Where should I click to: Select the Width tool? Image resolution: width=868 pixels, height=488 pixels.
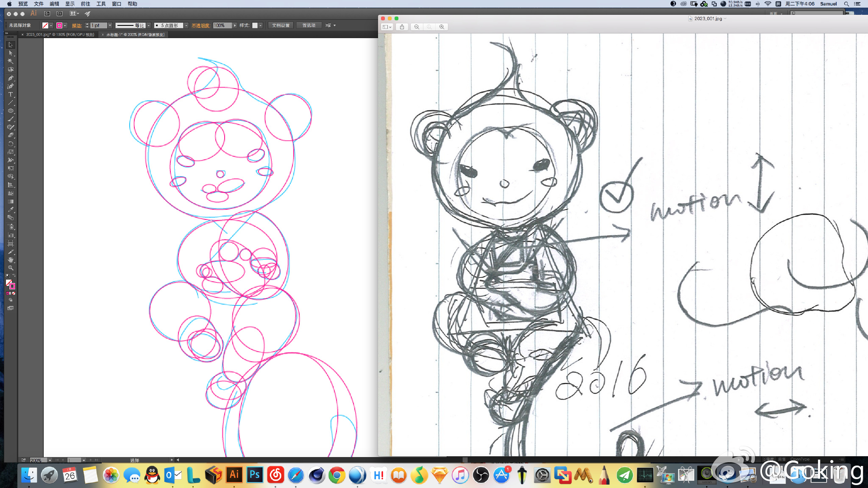click(x=11, y=160)
